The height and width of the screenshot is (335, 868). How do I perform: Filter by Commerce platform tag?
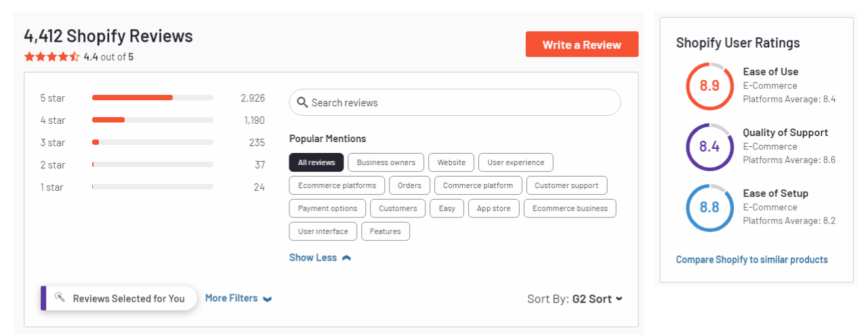(x=478, y=185)
